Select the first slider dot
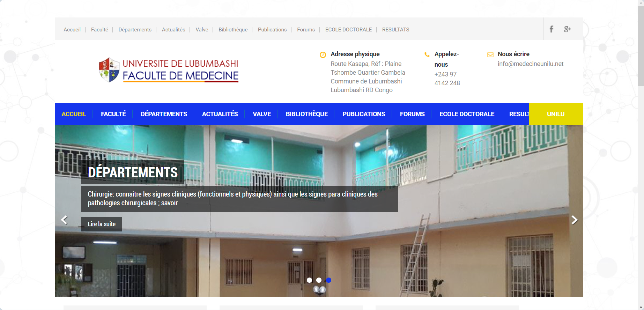 [x=309, y=280]
